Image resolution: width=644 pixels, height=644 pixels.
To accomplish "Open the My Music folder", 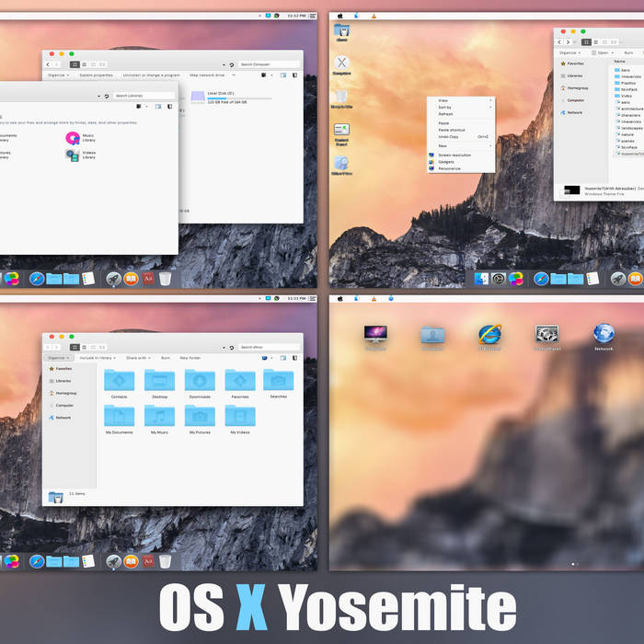I will (159, 415).
